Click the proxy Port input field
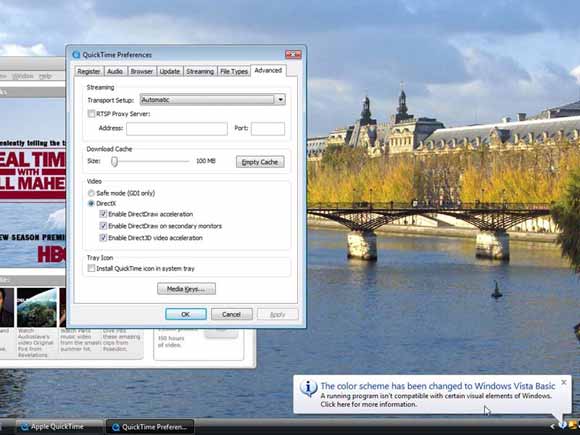580x435 pixels. pyautogui.click(x=268, y=129)
